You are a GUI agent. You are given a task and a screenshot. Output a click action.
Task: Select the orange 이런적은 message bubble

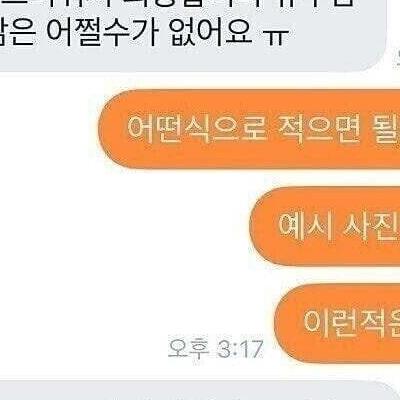(x=337, y=323)
